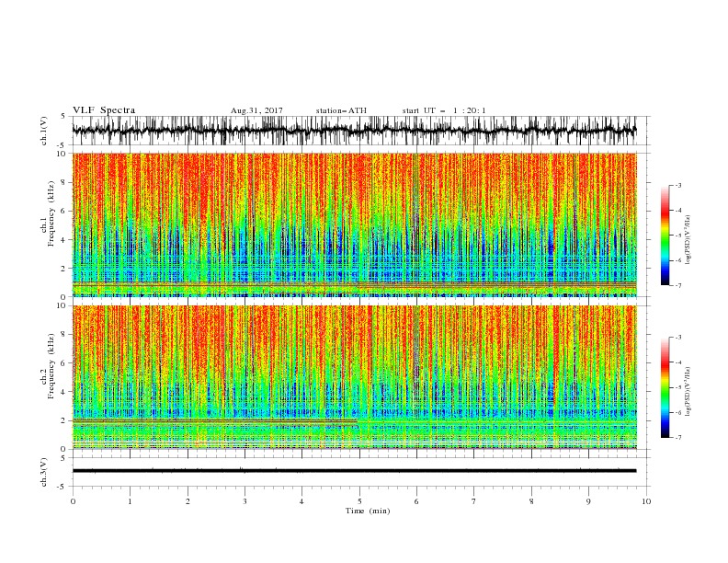
Task: Click the time axis tick label "7"
Action: click(474, 501)
